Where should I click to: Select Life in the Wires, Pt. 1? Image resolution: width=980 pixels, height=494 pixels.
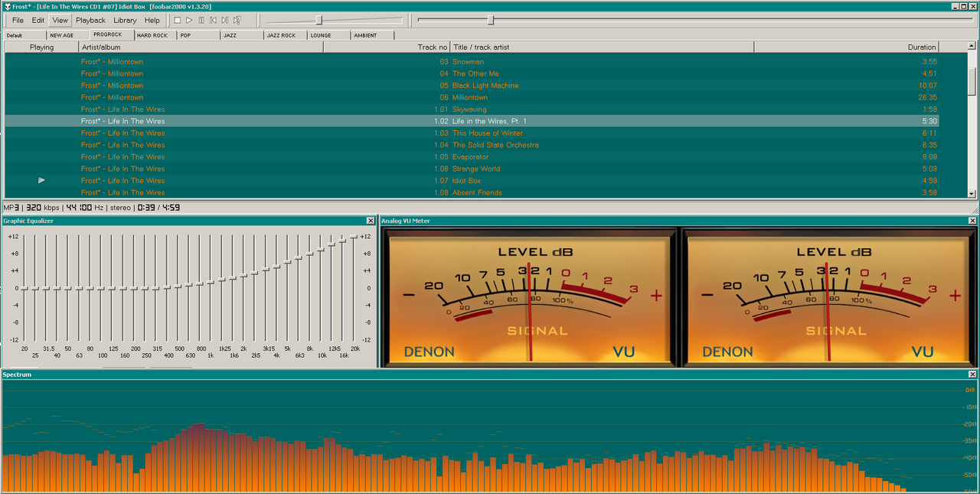click(x=472, y=121)
